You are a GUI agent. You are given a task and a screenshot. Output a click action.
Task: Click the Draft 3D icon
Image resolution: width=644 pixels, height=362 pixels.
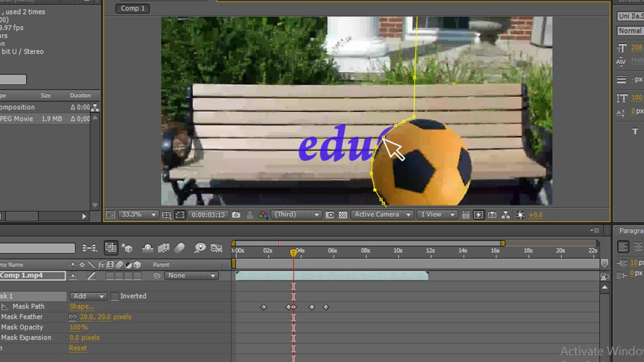coord(127,248)
